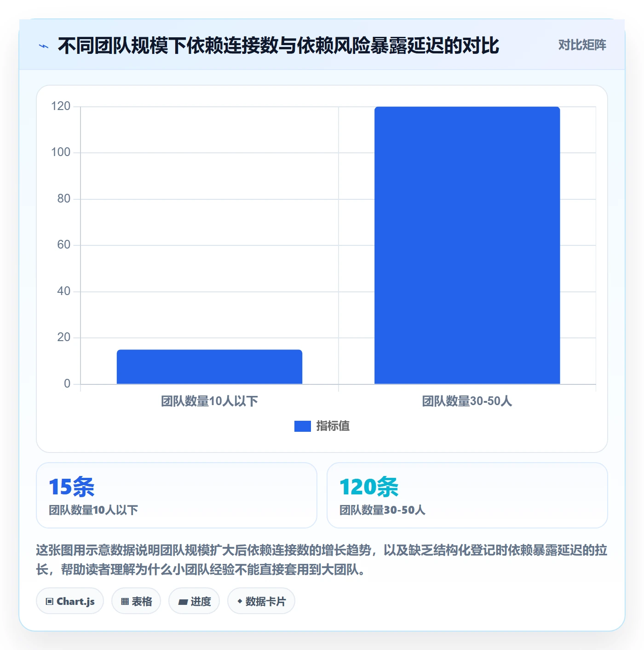This screenshot has width=644, height=650.
Task: Toggle the 指标值 legend color box
Action: tap(303, 426)
